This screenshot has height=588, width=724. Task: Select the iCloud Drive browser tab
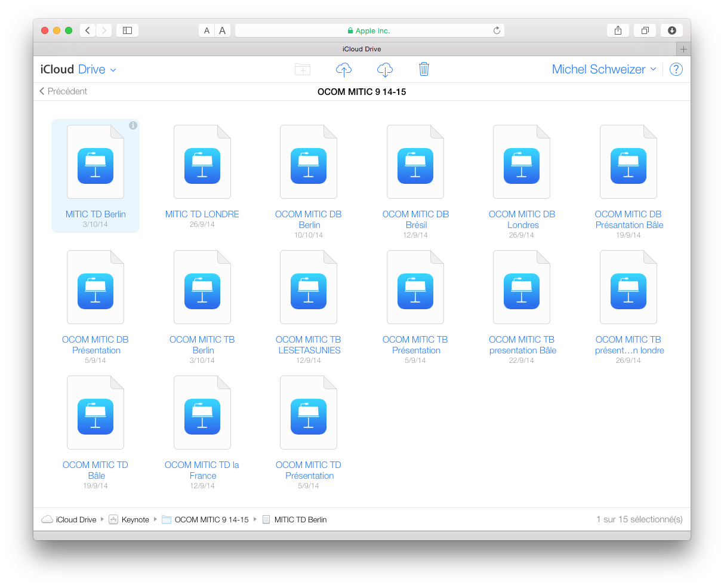pos(361,49)
